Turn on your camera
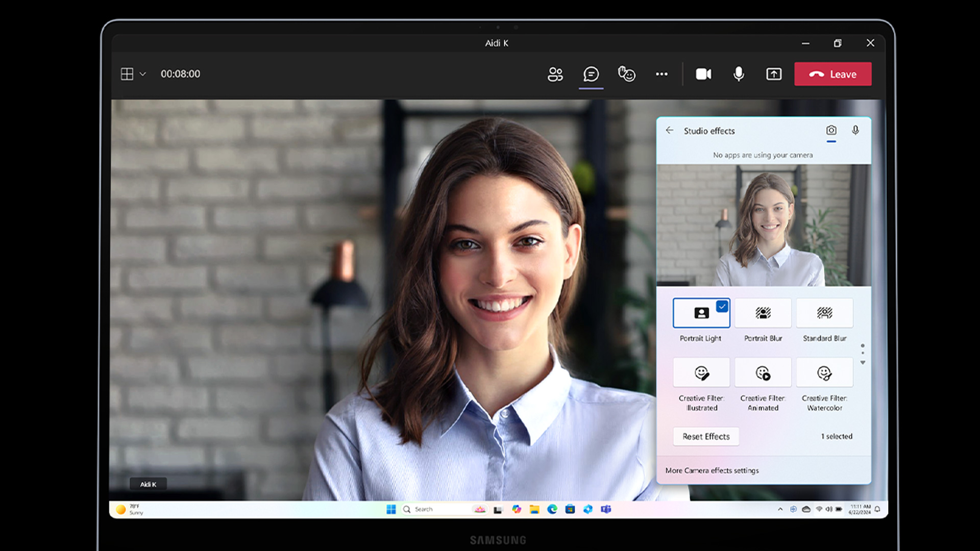 click(x=703, y=74)
